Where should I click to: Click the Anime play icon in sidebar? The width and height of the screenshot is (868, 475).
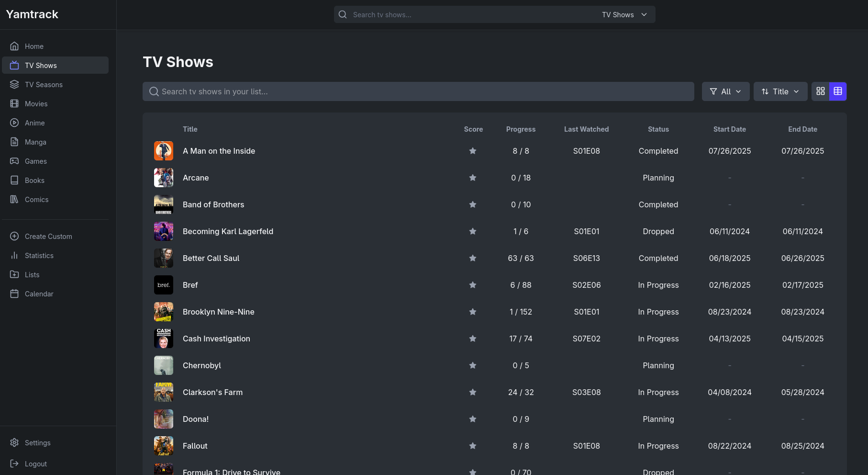tap(14, 123)
